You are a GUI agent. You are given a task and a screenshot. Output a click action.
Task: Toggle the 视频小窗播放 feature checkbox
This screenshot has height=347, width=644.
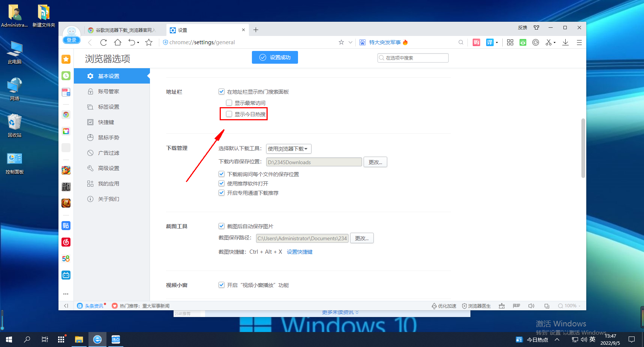222,285
